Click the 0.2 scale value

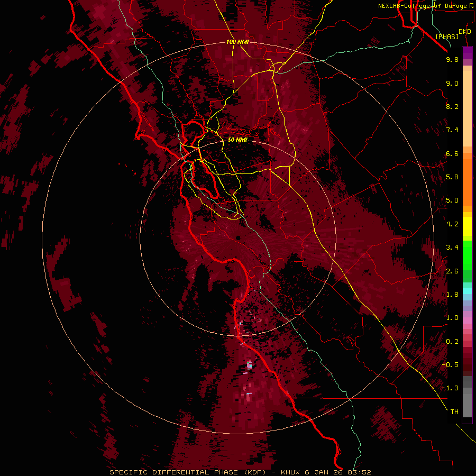(452, 342)
